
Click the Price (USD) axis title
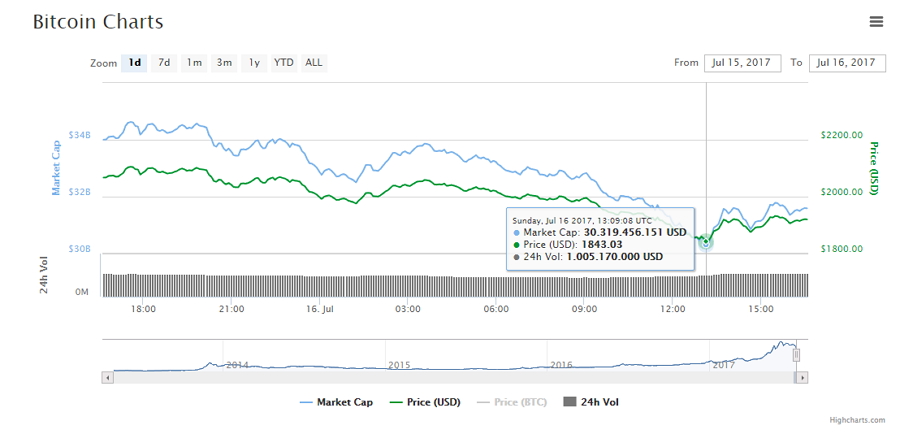874,168
